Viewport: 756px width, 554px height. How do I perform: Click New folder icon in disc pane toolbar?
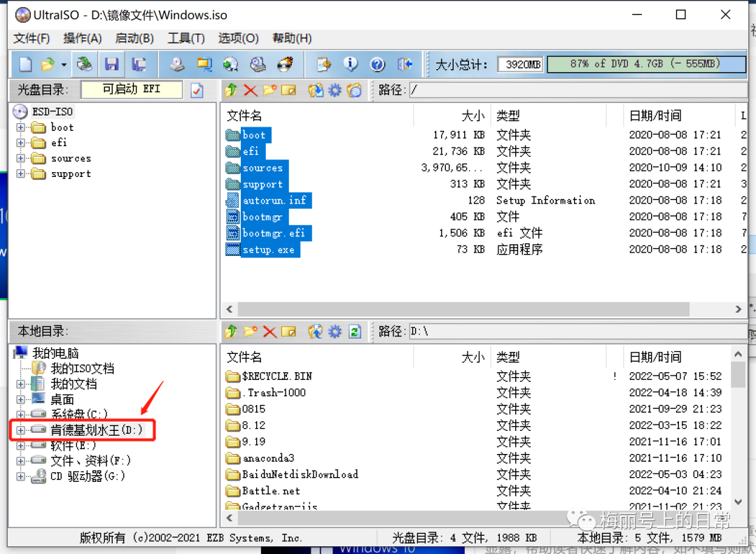269,90
